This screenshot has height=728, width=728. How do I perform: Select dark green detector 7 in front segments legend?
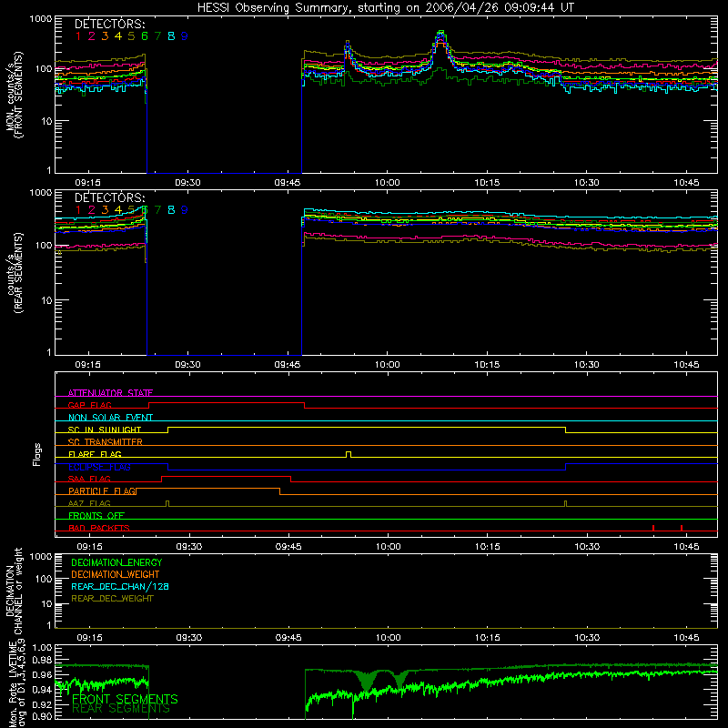click(x=157, y=36)
